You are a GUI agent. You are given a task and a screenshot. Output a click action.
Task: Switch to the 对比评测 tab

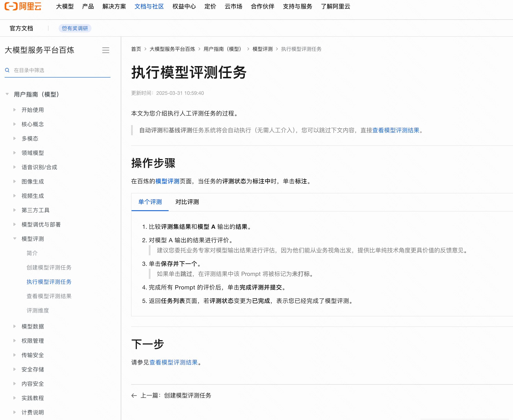click(x=187, y=202)
